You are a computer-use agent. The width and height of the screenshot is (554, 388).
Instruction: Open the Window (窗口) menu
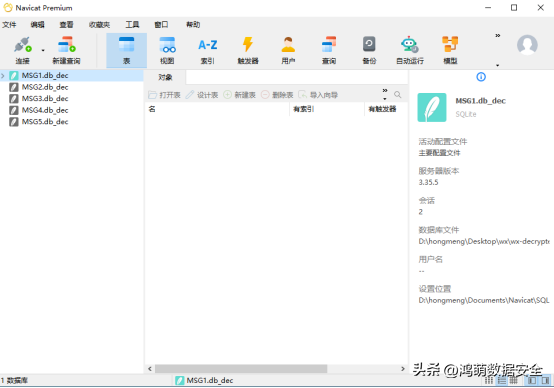[x=161, y=25]
